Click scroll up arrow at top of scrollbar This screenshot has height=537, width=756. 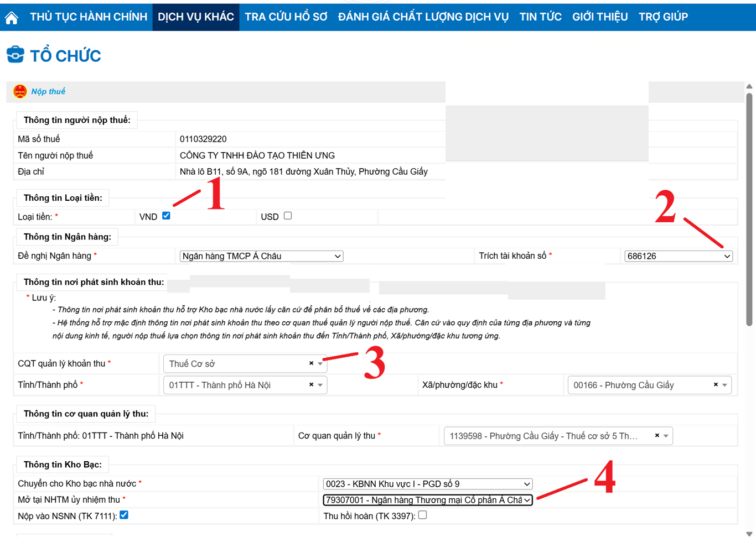[x=749, y=86]
